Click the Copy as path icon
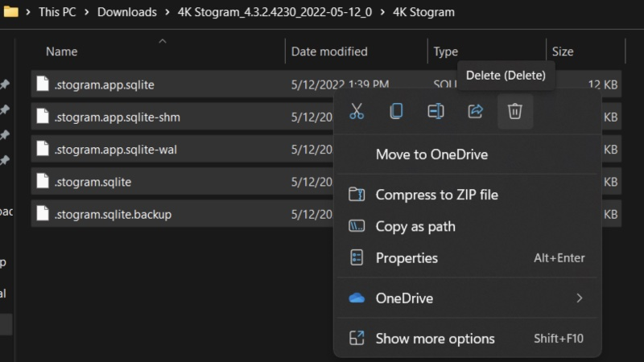Screen dimensions: 644x362 tap(357, 226)
